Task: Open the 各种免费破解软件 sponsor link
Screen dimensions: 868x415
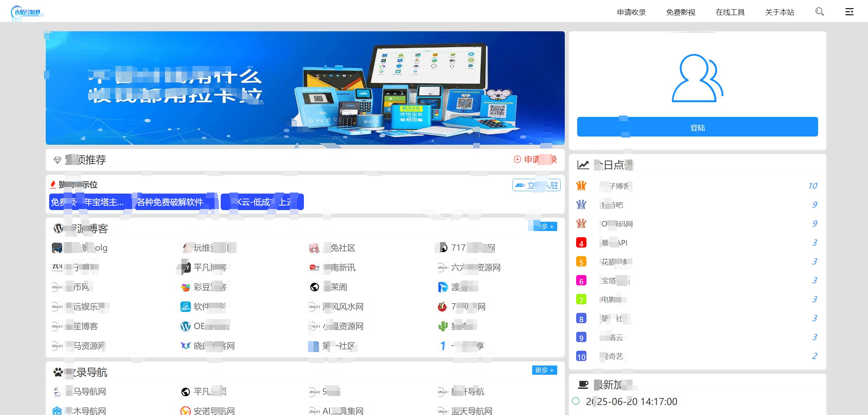Action: point(170,202)
